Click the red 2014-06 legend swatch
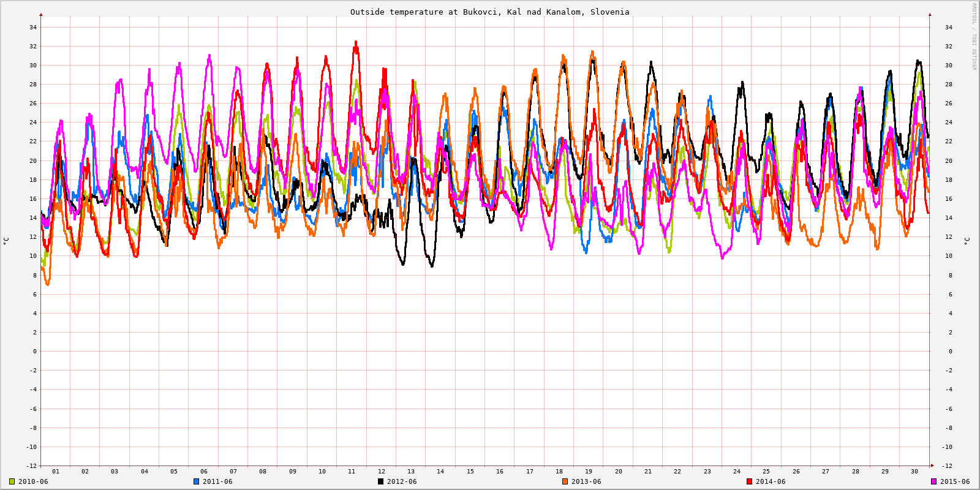The height and width of the screenshot is (490, 980). click(750, 481)
